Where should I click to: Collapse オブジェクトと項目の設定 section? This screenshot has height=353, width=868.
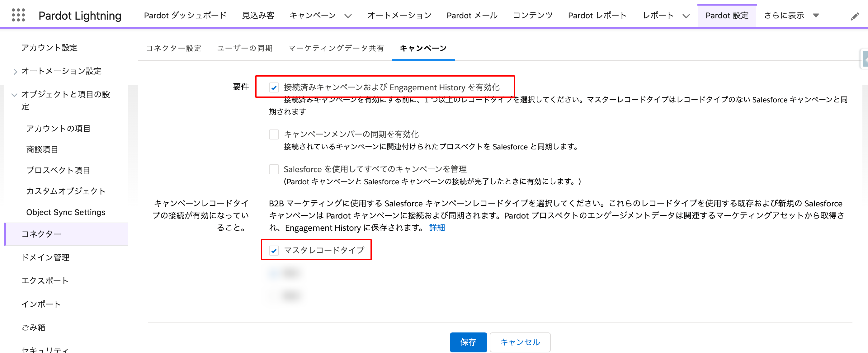14,95
